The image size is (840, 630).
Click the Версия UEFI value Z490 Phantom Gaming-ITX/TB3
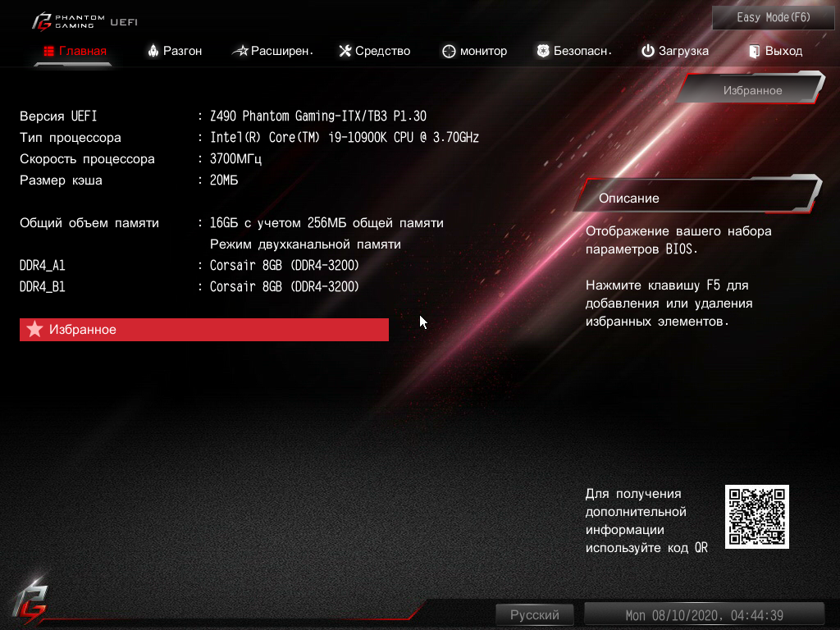click(x=318, y=116)
